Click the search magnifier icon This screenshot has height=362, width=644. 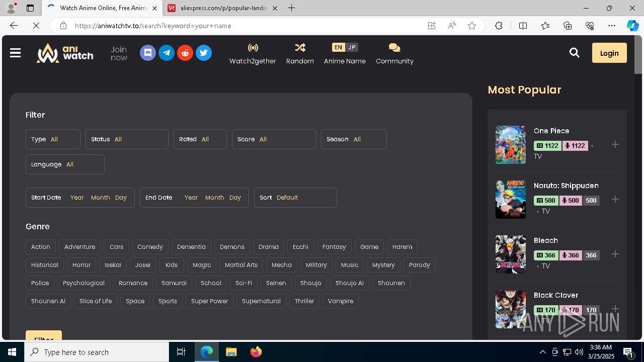[x=575, y=53]
